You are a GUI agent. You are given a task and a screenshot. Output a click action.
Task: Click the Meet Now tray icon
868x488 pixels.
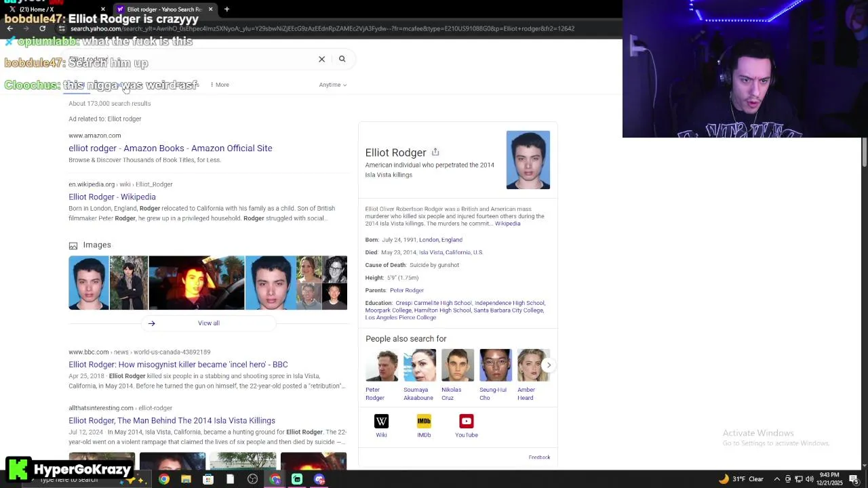[x=788, y=479]
